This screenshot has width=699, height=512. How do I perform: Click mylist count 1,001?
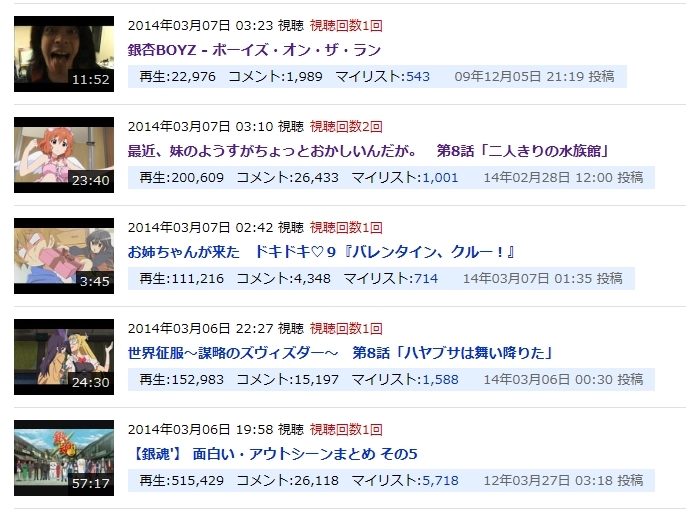pyautogui.click(x=440, y=178)
